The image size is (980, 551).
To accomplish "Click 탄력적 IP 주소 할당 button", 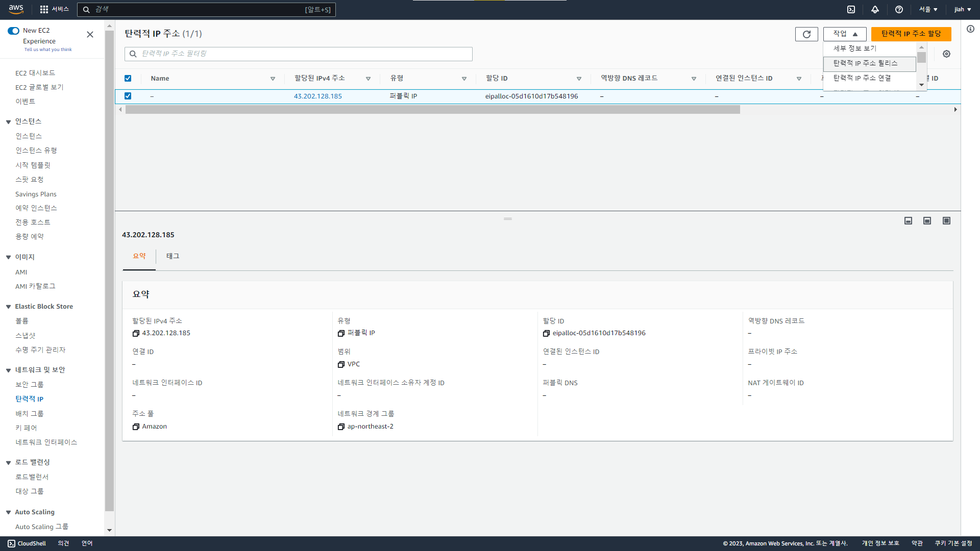I will pyautogui.click(x=911, y=34).
